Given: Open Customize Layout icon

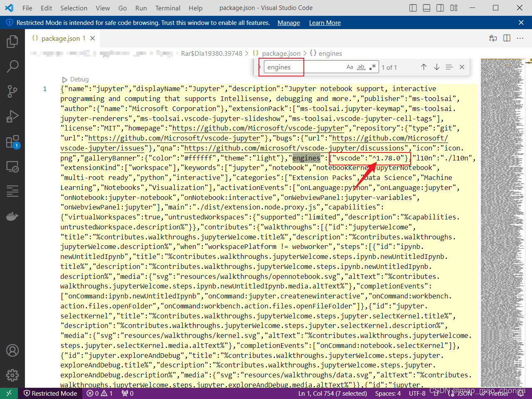Looking at the screenshot, I should coord(454,8).
